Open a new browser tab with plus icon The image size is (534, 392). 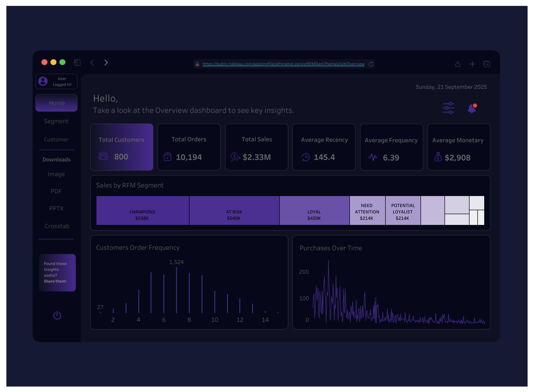click(x=472, y=64)
